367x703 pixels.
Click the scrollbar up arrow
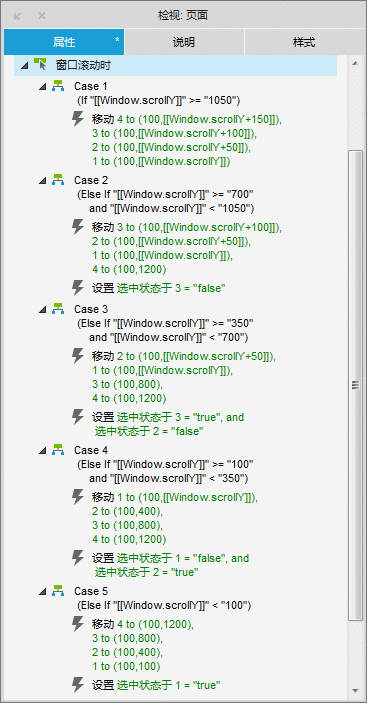[355, 64]
